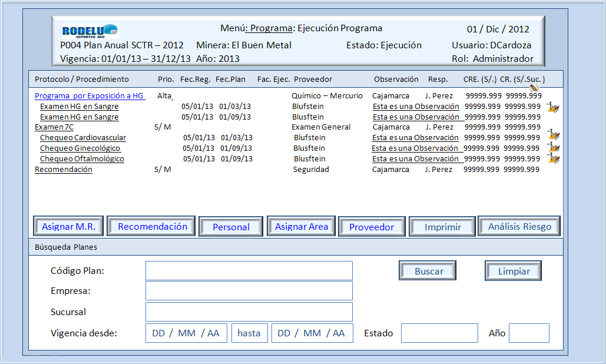
Task: Click the Minera: El Buen Metal text
Action: tap(244, 45)
